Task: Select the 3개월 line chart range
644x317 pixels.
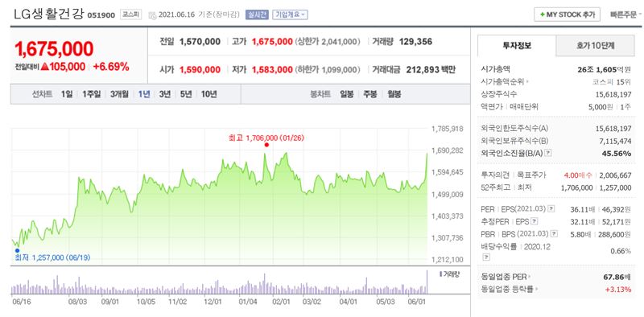Action: (119, 94)
